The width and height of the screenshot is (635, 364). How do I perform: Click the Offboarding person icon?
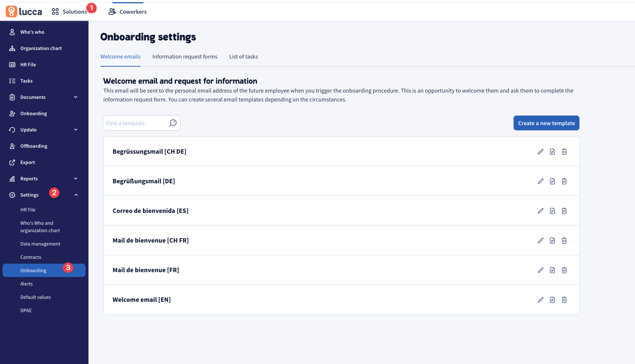pyautogui.click(x=12, y=146)
